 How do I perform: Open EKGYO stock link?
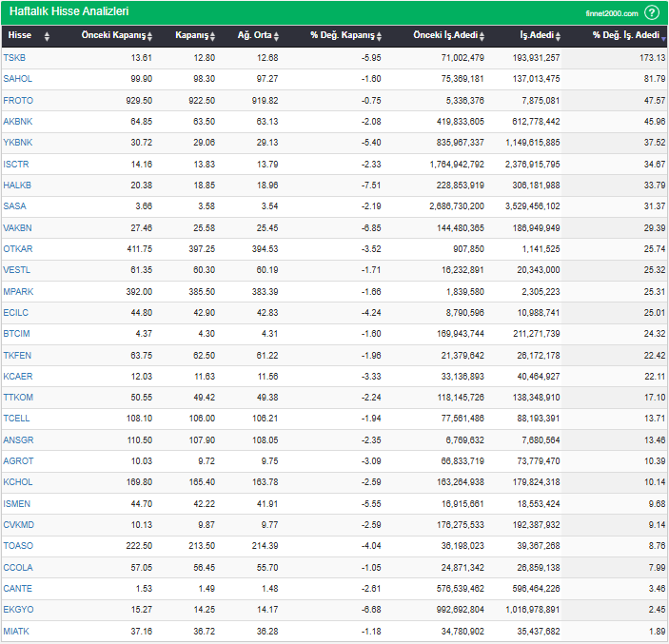pyautogui.click(x=18, y=609)
